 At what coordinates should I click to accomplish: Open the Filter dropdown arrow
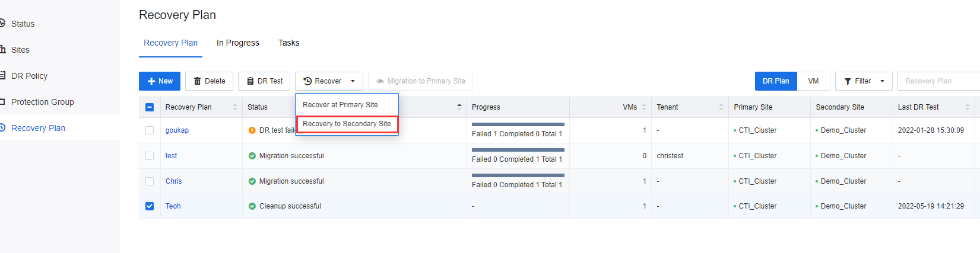click(x=882, y=81)
